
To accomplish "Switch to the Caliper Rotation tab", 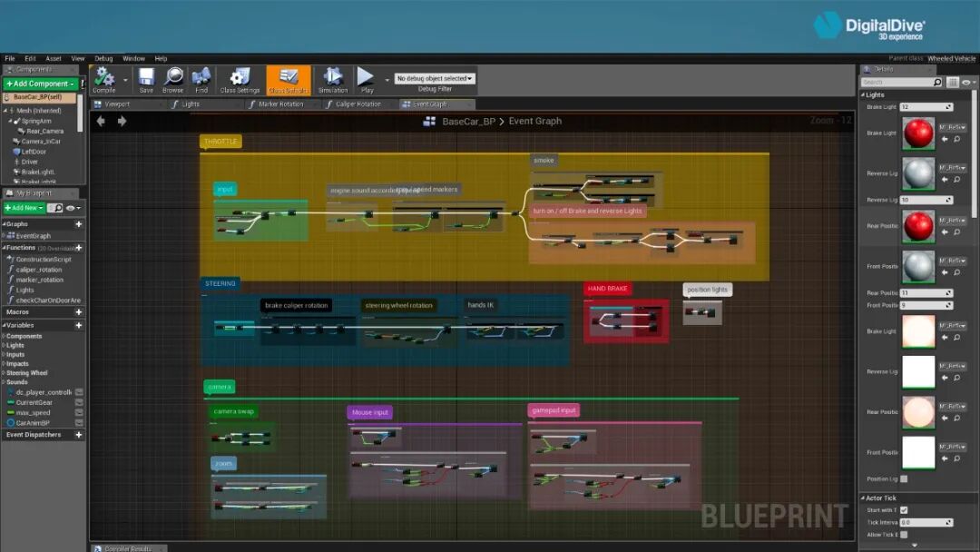I will point(358,104).
